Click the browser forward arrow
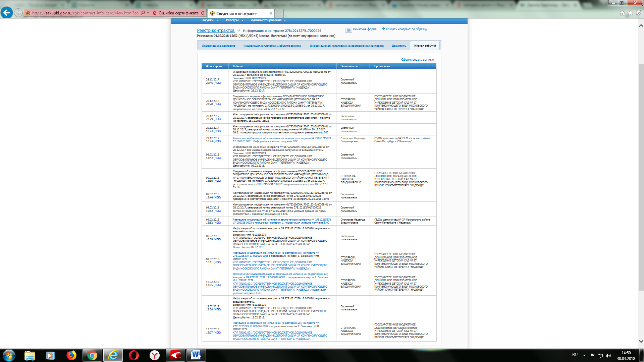 point(18,13)
